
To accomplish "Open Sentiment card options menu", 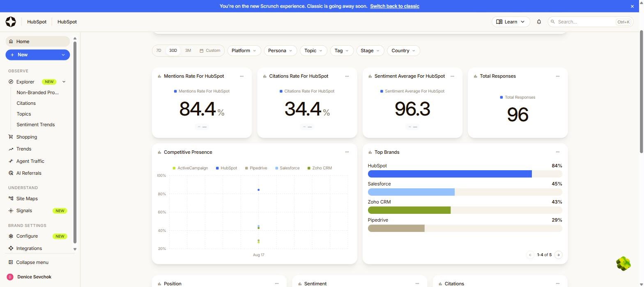I will coord(417,283).
